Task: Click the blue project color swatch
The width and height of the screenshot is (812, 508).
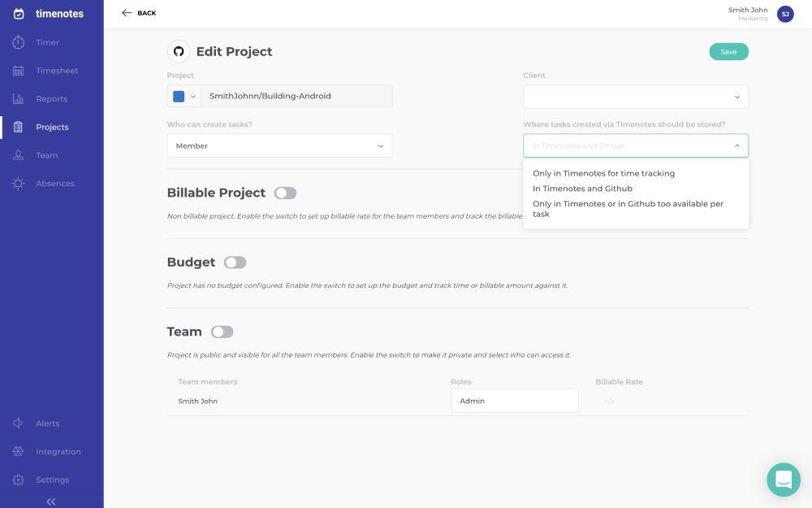Action: pos(179,97)
